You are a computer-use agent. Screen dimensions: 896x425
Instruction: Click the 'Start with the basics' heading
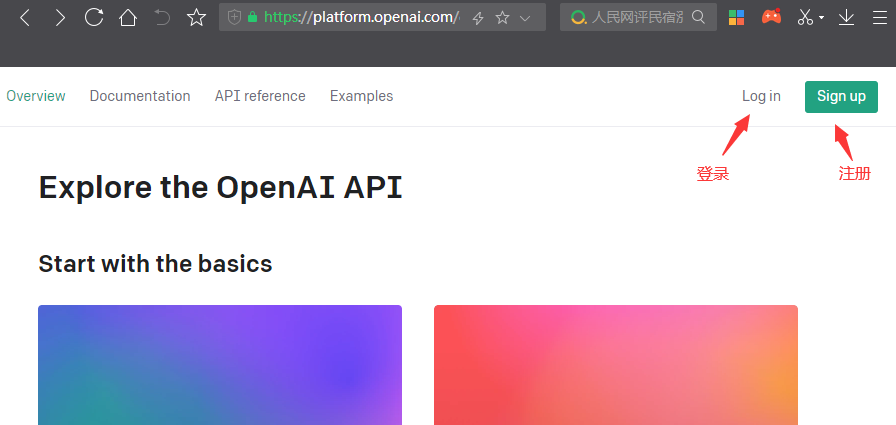pos(155,264)
